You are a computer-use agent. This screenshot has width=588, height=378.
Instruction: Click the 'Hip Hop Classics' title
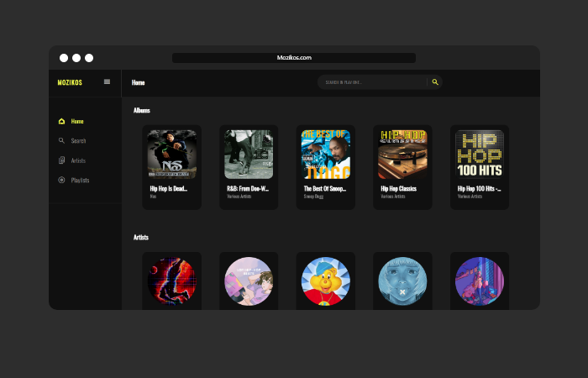[x=399, y=189]
